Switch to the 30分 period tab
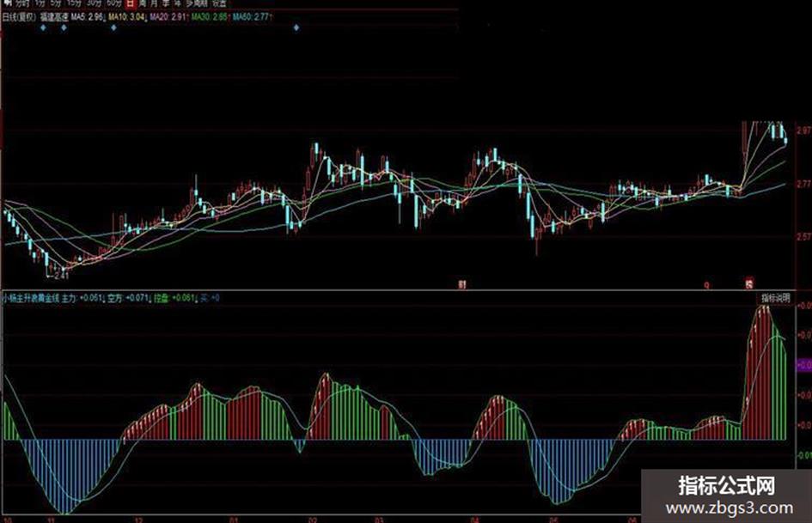The image size is (812, 523). pos(94,3)
